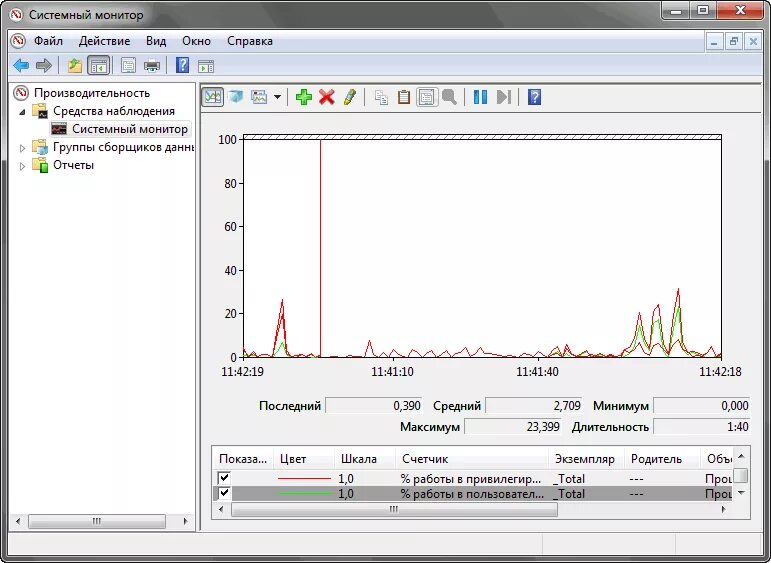The height and width of the screenshot is (563, 771).
Task: Click the Средний value field 2,709
Action: pos(534,406)
